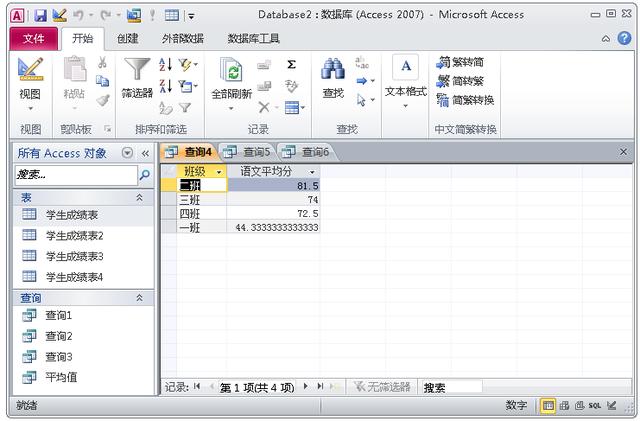640x421 pixels.
Task: Click the Format Painter brush icon
Action: tap(102, 100)
